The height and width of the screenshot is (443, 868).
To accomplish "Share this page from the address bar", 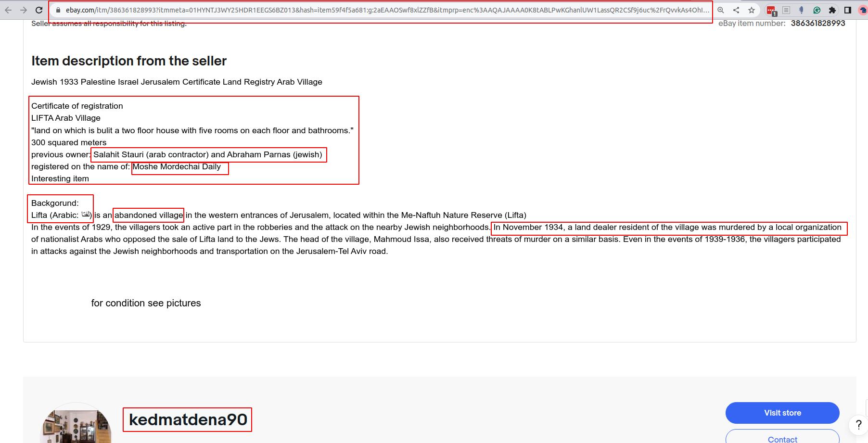I will tap(736, 10).
